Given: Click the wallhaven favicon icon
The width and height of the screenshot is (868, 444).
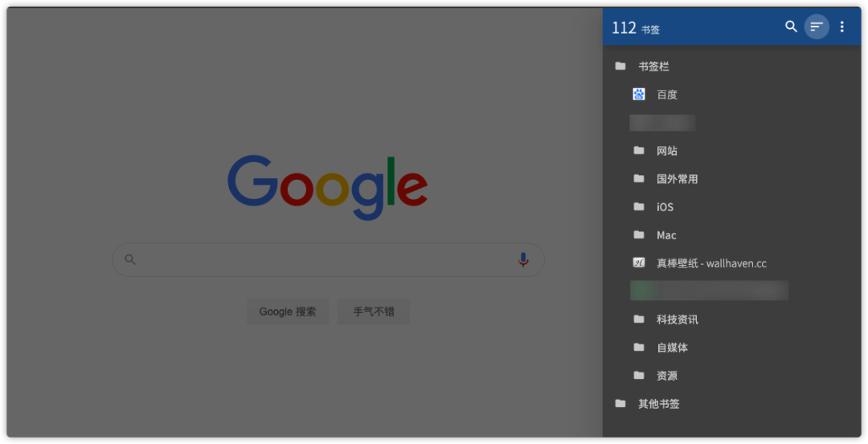Looking at the screenshot, I should pyautogui.click(x=639, y=263).
